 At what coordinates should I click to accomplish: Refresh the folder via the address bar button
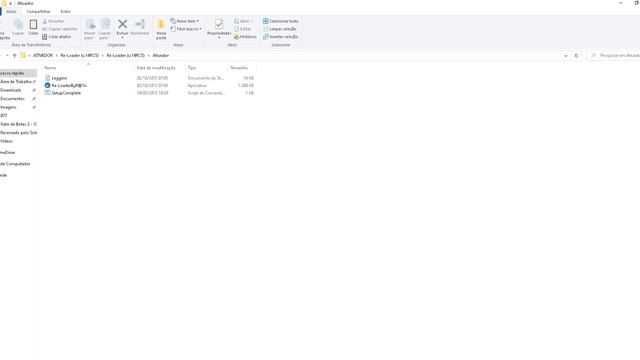(576, 56)
